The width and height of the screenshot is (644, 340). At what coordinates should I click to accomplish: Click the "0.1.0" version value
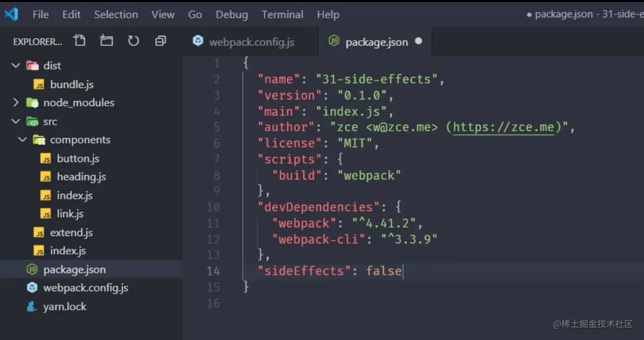(362, 95)
